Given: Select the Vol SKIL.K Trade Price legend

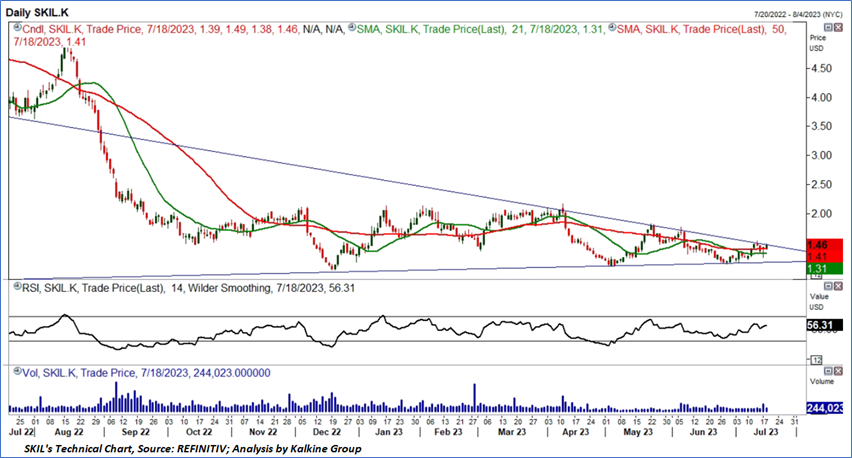Looking at the screenshot, I should tap(146, 373).
